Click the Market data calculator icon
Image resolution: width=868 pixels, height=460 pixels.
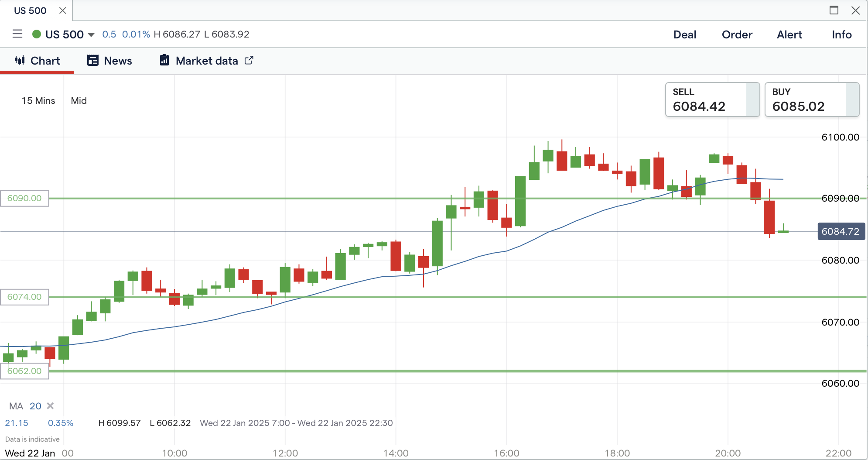pos(164,60)
